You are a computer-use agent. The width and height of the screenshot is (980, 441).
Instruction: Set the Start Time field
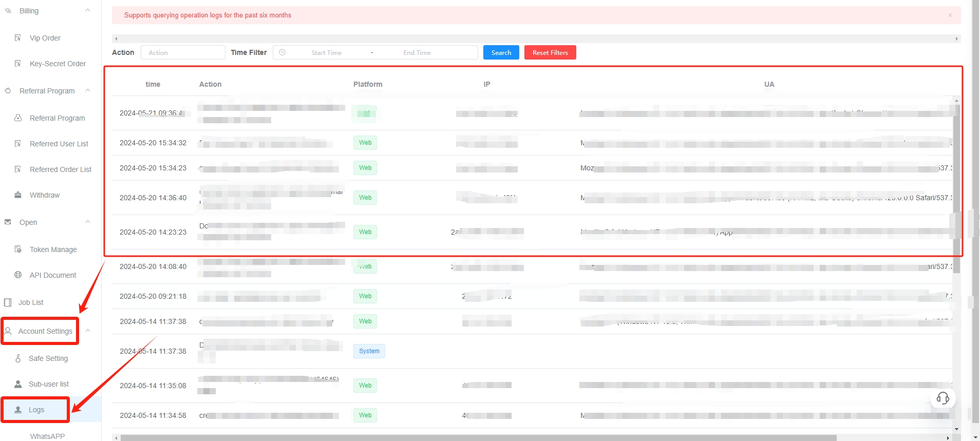pyautogui.click(x=326, y=52)
